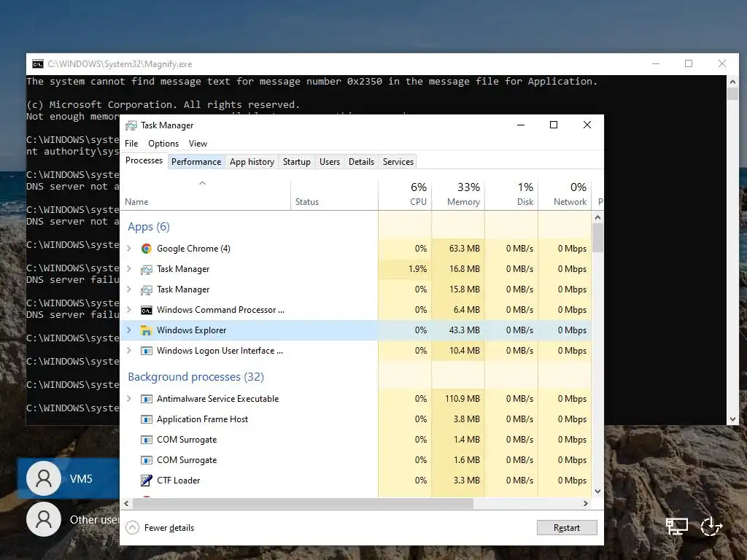
Task: Sort by Disk column header
Action: pos(511,194)
